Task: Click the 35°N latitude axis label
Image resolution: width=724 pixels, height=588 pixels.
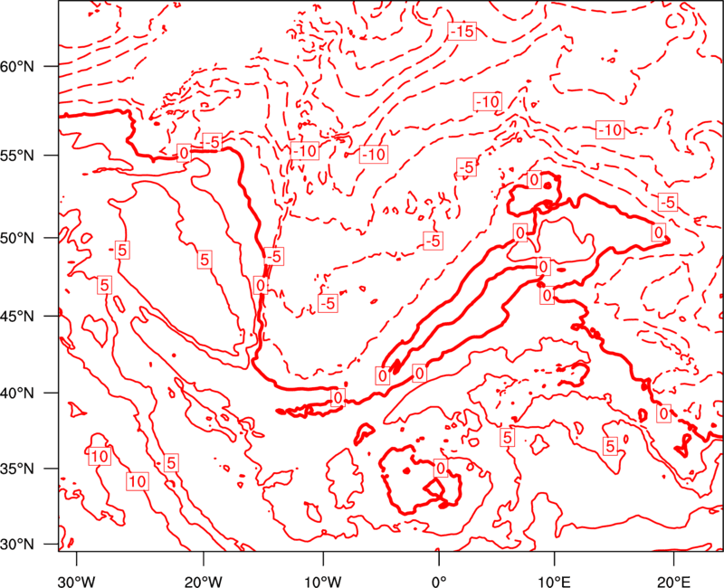Action: click(17, 469)
